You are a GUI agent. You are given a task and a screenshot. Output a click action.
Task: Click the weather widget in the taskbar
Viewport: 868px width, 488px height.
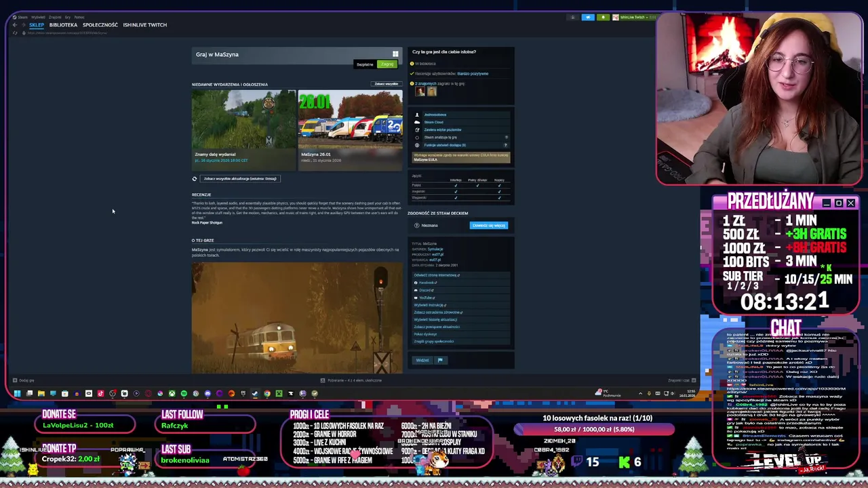pos(608,393)
